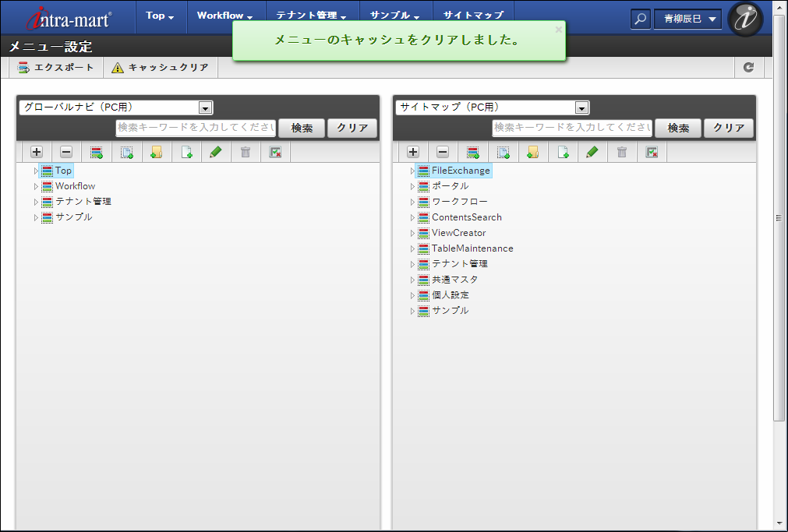Click the キャッシュクリア toolbar button

point(161,67)
